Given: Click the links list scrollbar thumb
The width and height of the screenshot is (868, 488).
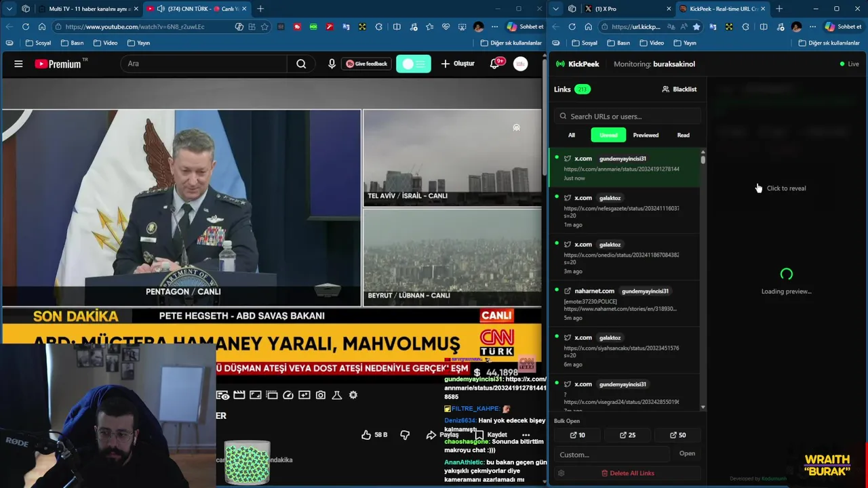Looking at the screenshot, I should pos(703,160).
